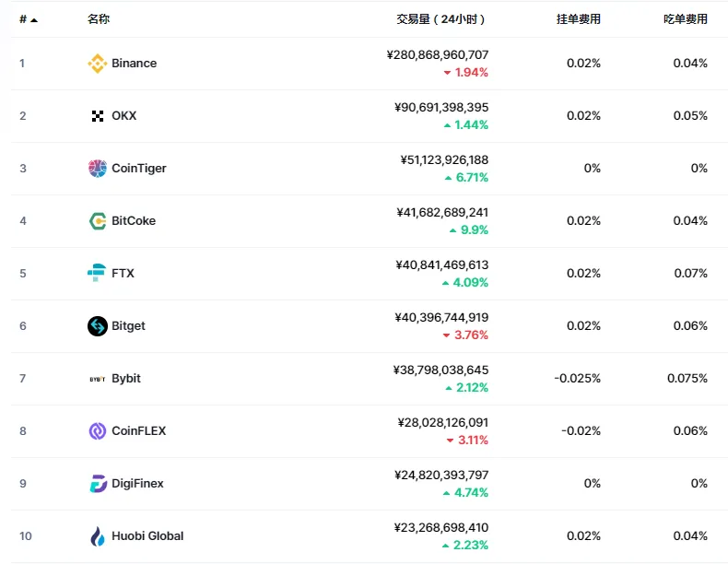The width and height of the screenshot is (728, 564).
Task: Click the Bitget logo icon
Action: [x=98, y=326]
